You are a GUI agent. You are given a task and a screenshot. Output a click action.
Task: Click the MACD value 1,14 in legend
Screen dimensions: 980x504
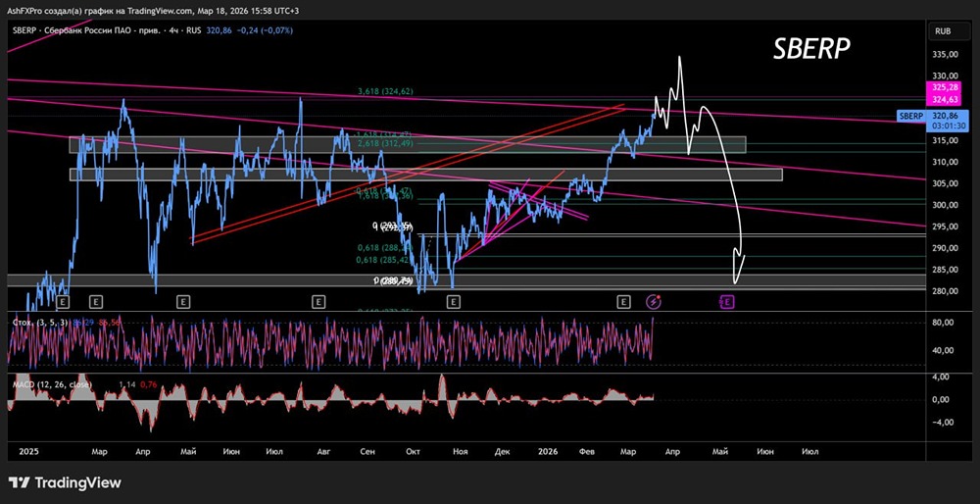pos(126,384)
